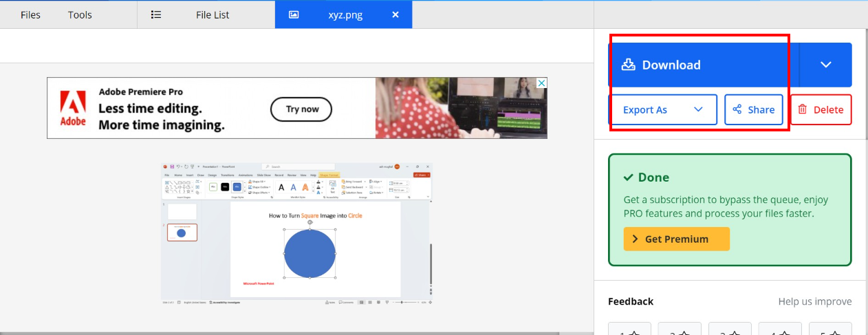Click the share nodes icon
868x335 pixels.
click(737, 109)
